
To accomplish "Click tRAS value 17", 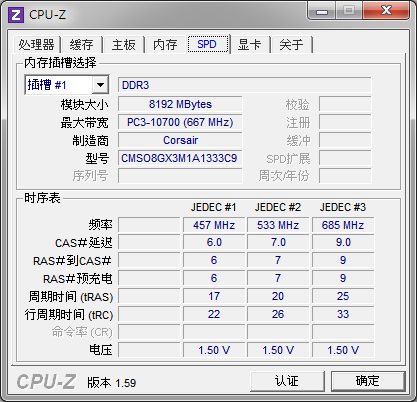I will pos(214,296).
